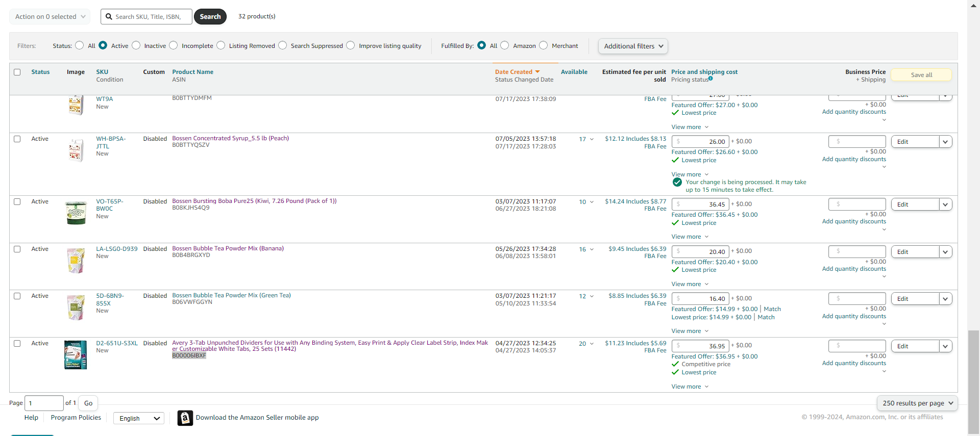Open Edit dropdown arrow for Peach Syrup row

pos(946,142)
